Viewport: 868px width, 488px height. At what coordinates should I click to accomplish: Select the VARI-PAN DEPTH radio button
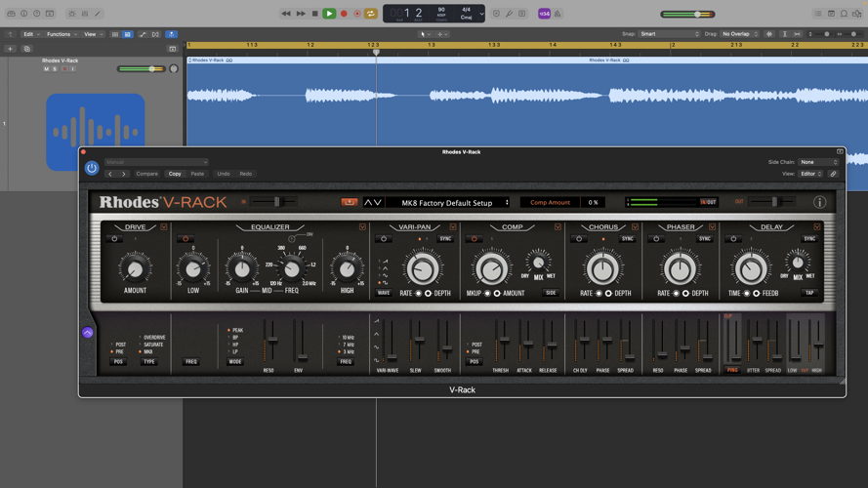pyautogui.click(x=428, y=293)
